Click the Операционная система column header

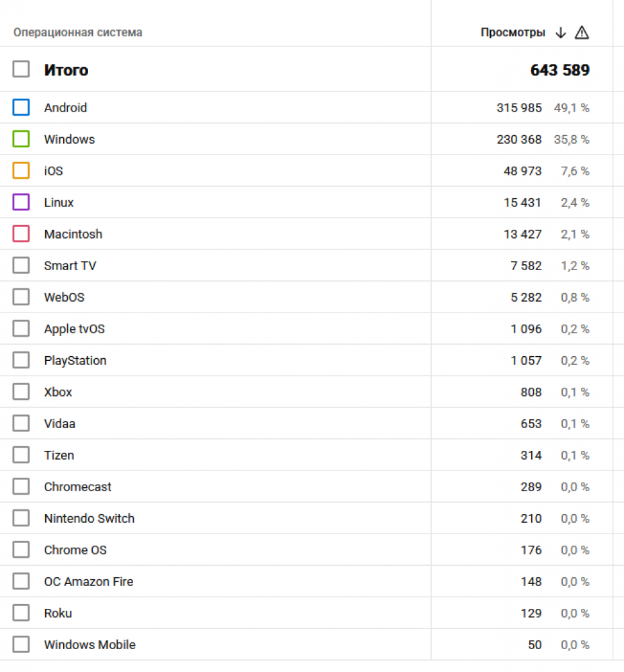[78, 33]
